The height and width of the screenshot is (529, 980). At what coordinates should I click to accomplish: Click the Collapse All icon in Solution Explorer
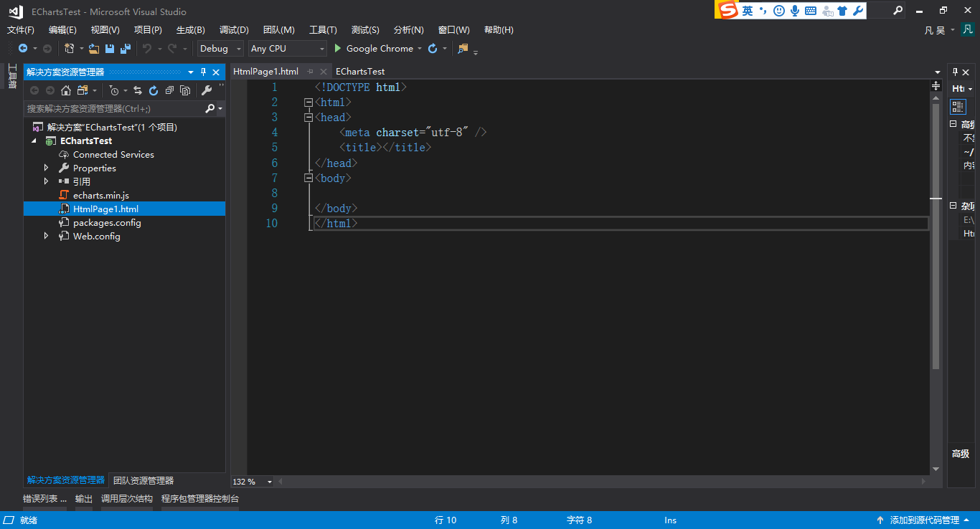(x=169, y=90)
